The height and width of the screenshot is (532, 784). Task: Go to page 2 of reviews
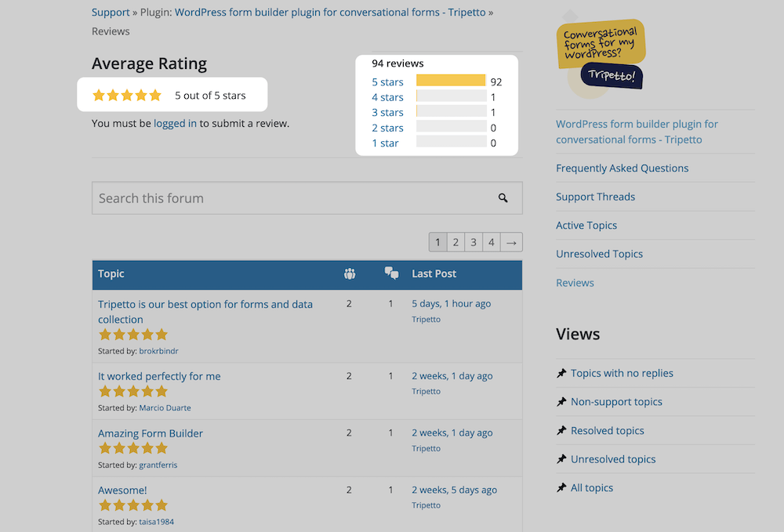pyautogui.click(x=456, y=242)
